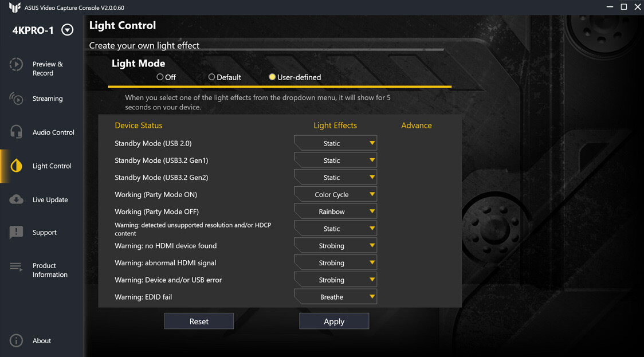Click the Apply button
Viewport: 644px width, 357px height.
[x=334, y=321]
